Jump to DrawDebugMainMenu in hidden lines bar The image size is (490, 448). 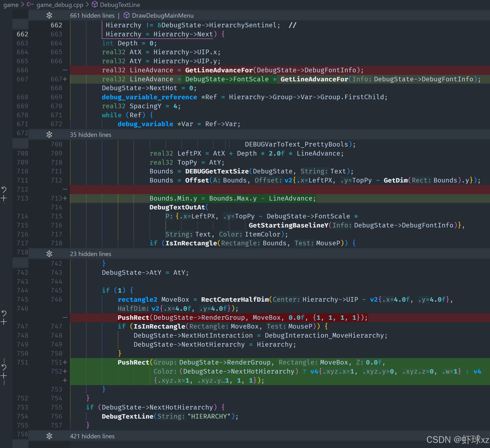(x=162, y=16)
